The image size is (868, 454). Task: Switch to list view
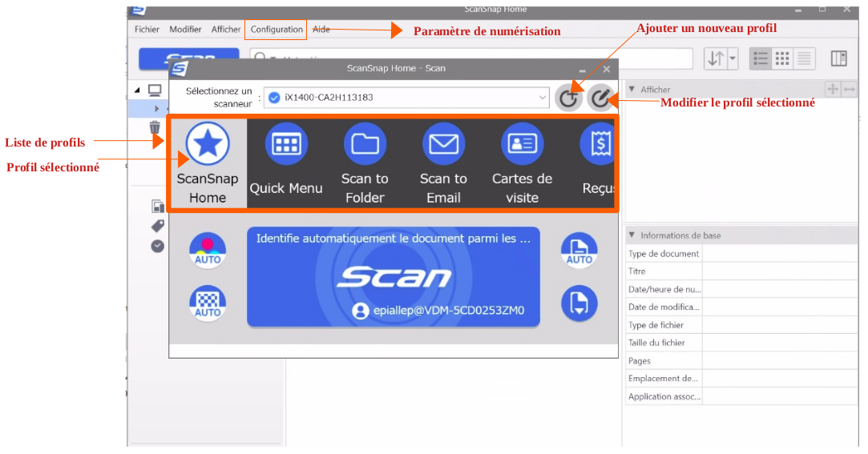coord(761,58)
